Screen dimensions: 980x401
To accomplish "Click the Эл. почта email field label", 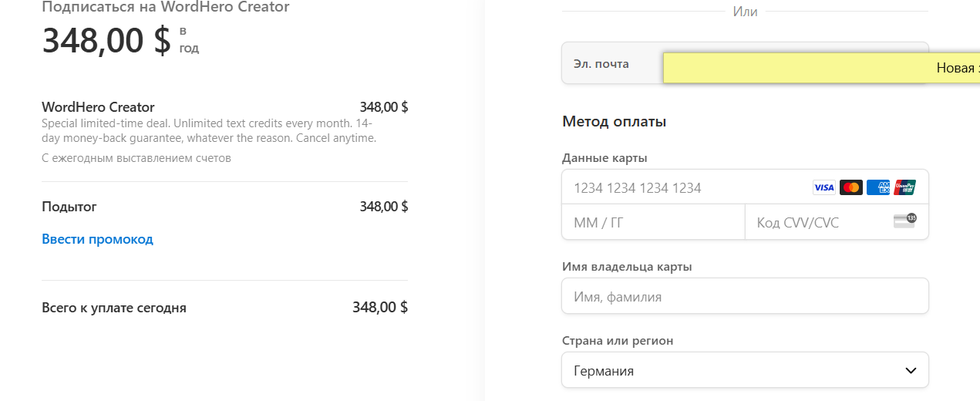I will [601, 64].
